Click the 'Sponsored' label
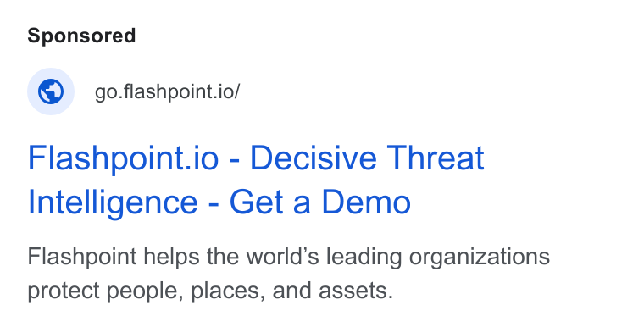644x327 pixels. [x=81, y=36]
